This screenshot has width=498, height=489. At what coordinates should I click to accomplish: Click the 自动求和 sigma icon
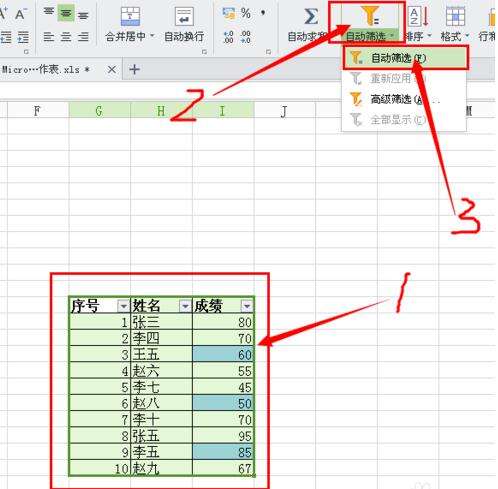tap(311, 16)
